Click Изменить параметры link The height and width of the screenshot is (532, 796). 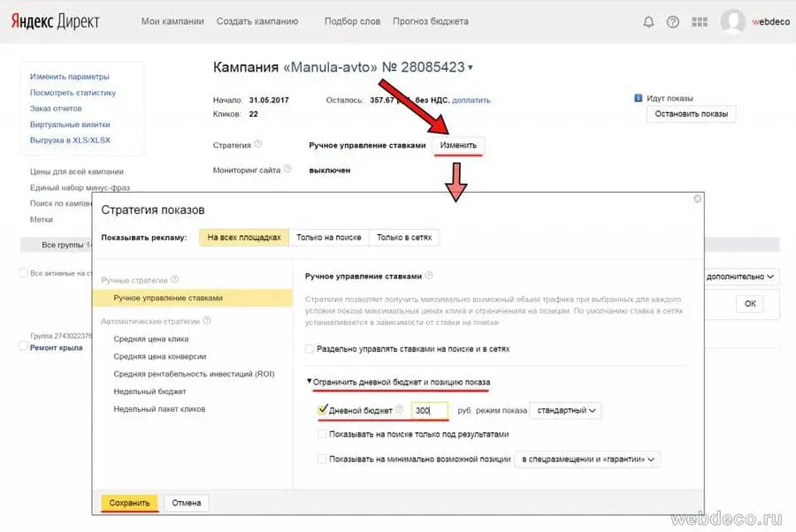pyautogui.click(x=70, y=77)
